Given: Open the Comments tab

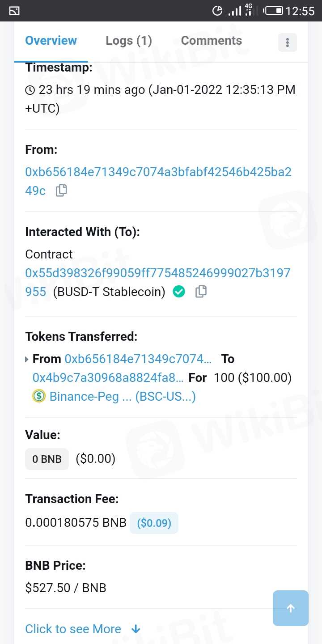Looking at the screenshot, I should click(x=211, y=41).
